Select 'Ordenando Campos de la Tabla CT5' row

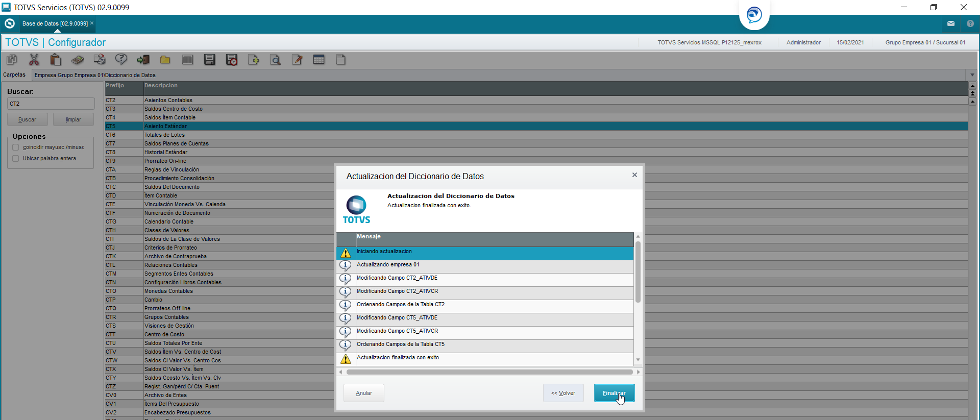tap(485, 346)
